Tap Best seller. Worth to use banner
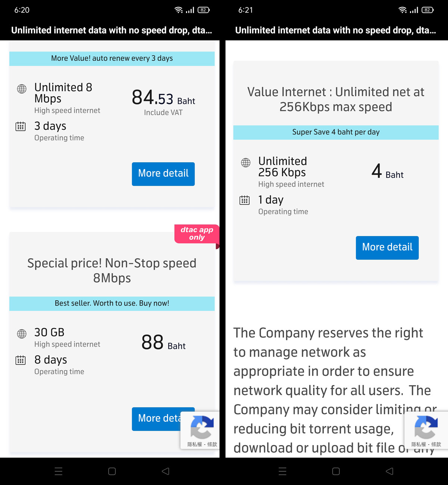The width and height of the screenshot is (448, 485). click(x=112, y=303)
